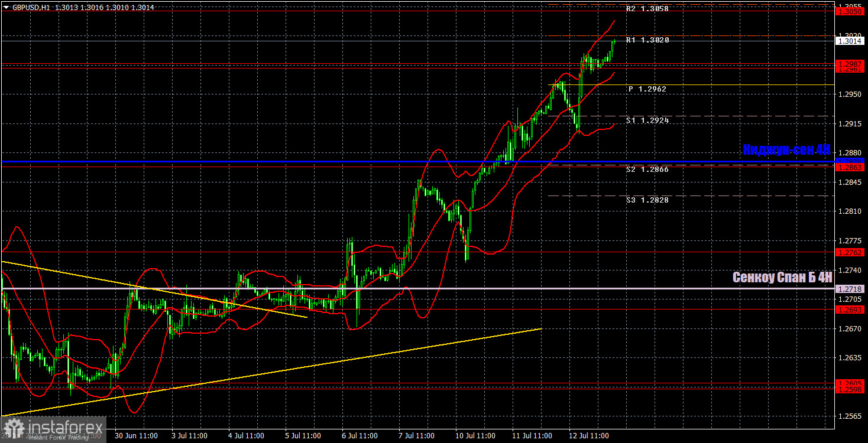Click the 1.2718 Senkou Span price tag
Image resolution: width=868 pixels, height=443 pixels.
pyautogui.click(x=850, y=289)
